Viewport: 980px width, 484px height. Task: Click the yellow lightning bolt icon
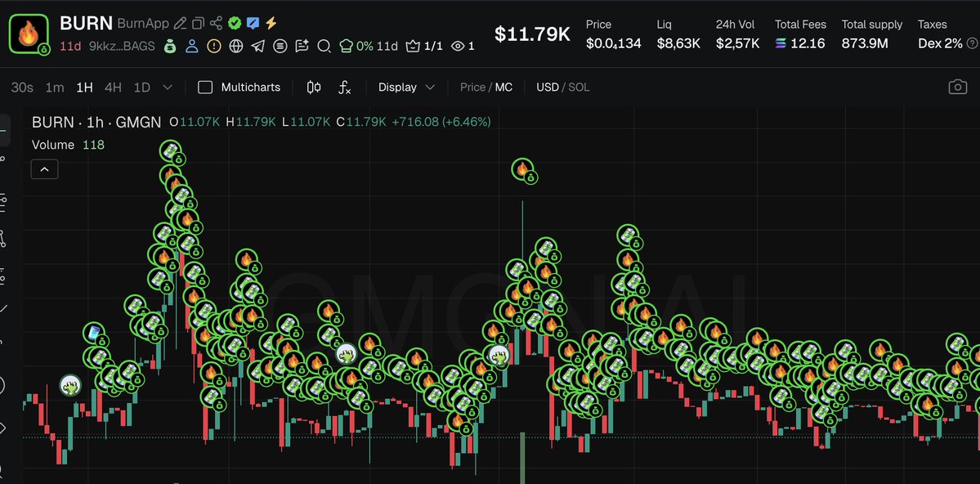tap(271, 24)
